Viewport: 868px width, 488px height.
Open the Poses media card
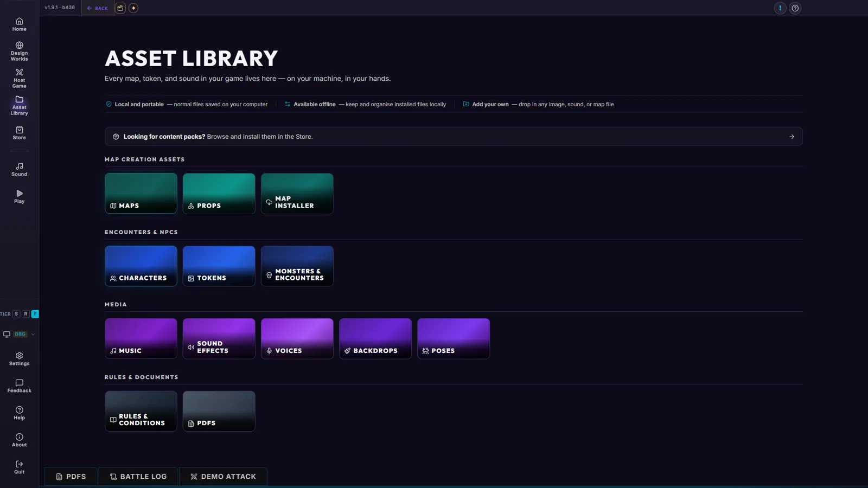(454, 338)
